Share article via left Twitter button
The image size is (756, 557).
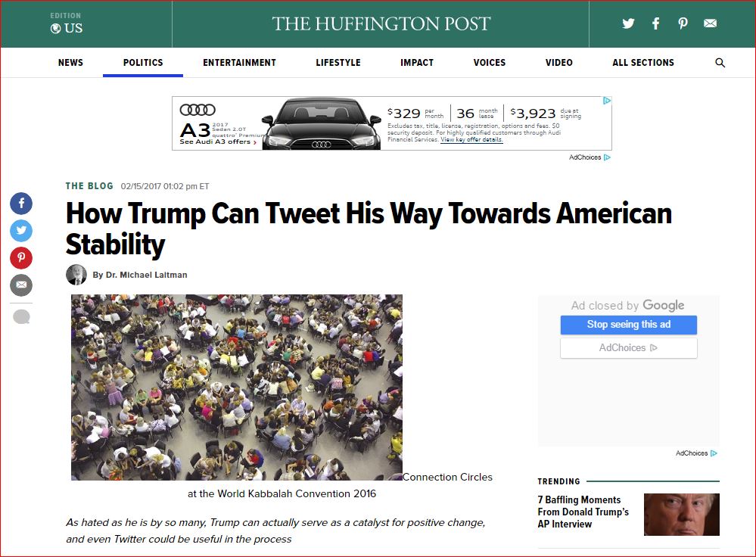pos(21,231)
